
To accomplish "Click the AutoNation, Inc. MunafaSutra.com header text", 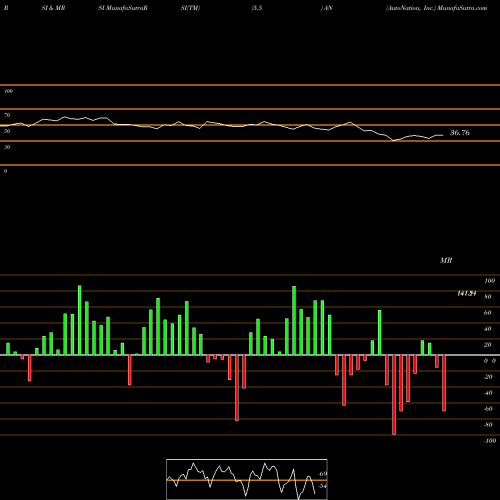I will (x=437, y=8).
